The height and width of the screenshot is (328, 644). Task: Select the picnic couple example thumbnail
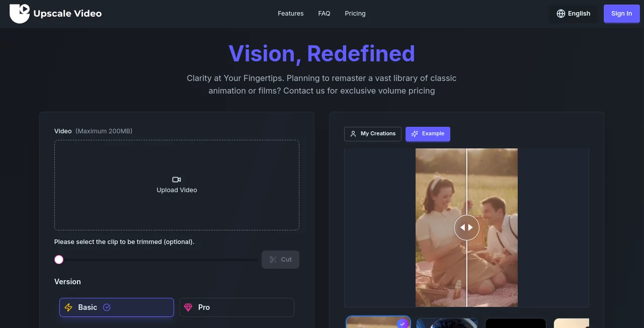(378, 323)
